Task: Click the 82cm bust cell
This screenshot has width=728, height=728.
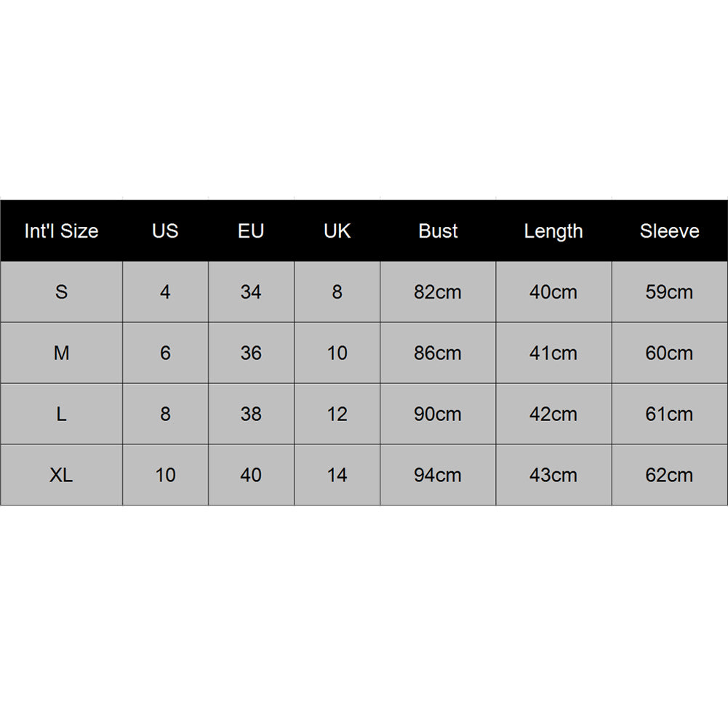Action: point(438,292)
